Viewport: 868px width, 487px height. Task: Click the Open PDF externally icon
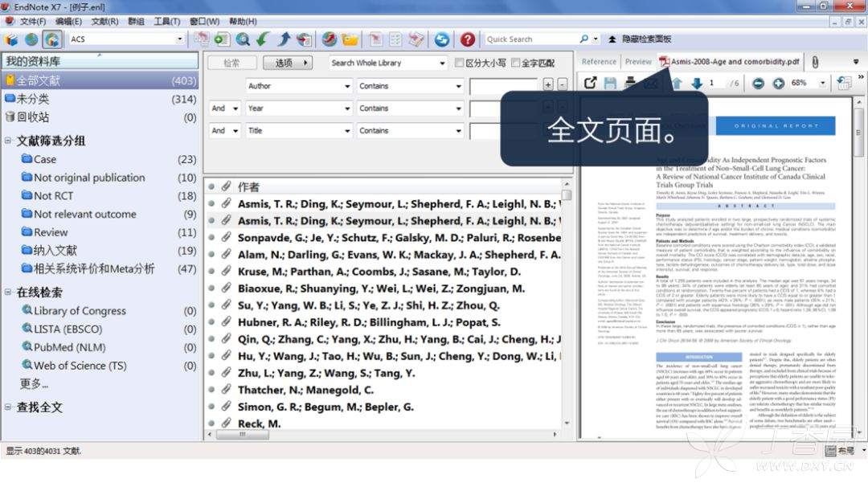pyautogui.click(x=590, y=83)
